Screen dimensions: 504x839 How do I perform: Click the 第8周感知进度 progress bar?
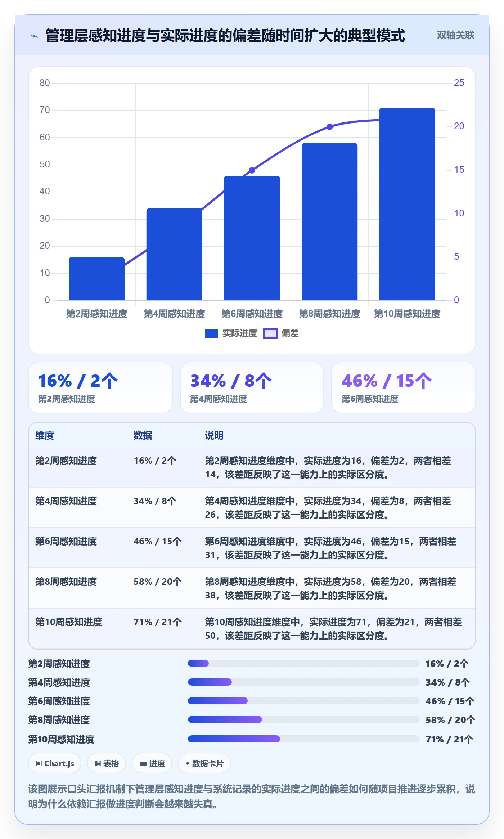[303, 719]
